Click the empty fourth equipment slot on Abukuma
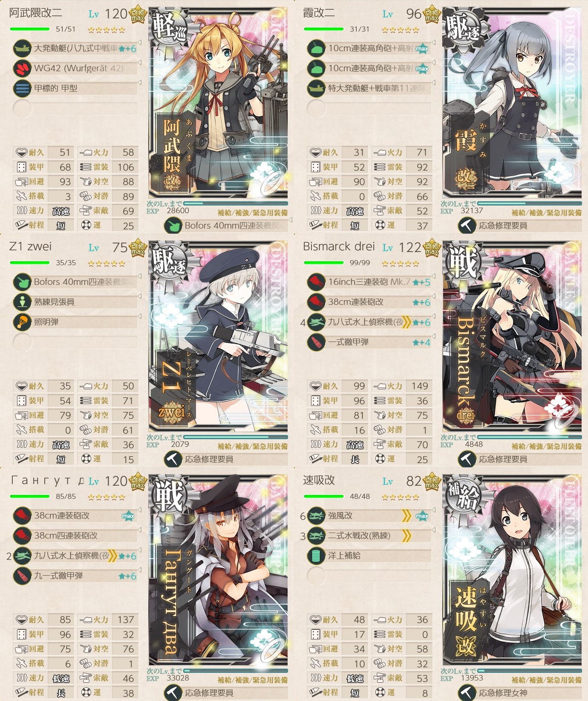This screenshot has width=588, height=701. 75,108
